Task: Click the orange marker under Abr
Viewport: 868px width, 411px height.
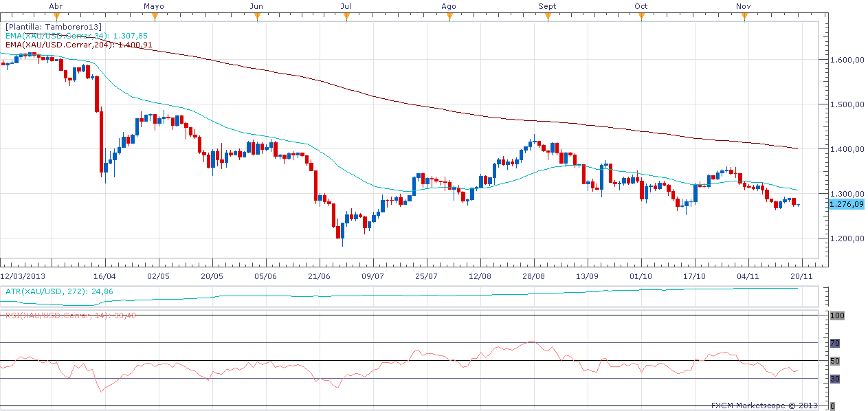Action: 55,17
